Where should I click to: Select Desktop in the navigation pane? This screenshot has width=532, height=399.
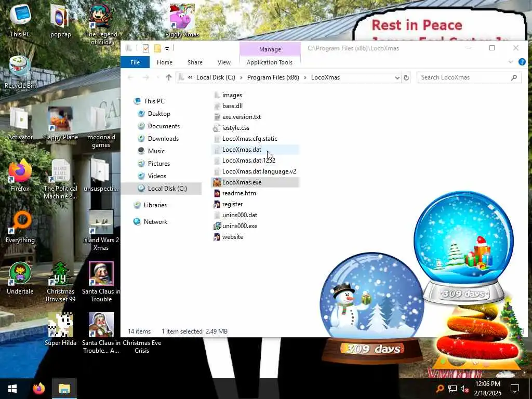pos(159,114)
